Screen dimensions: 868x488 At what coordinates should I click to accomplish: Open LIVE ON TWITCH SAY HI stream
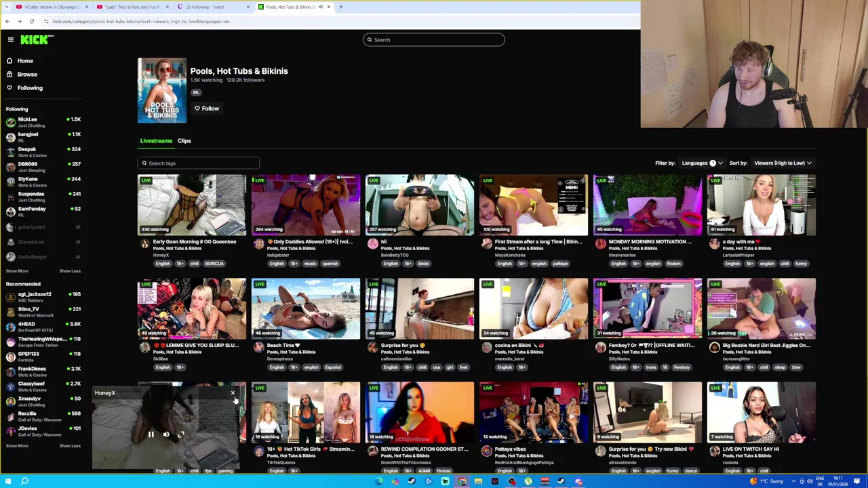point(762,412)
